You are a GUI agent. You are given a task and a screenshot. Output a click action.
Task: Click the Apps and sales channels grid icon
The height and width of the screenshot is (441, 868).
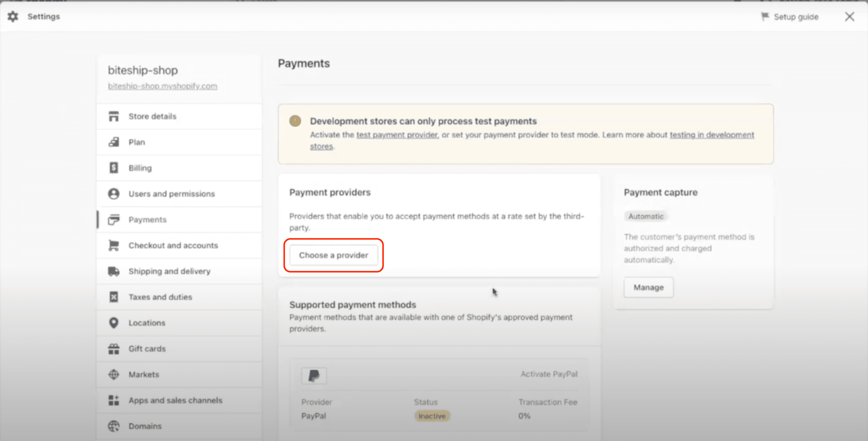pyautogui.click(x=114, y=400)
